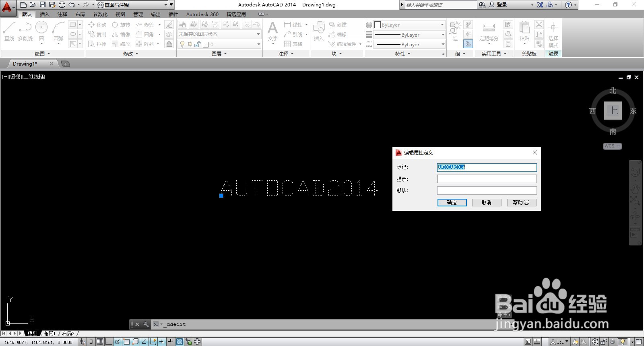
Task: Toggle Ortho mode in status bar
Action: [108, 342]
